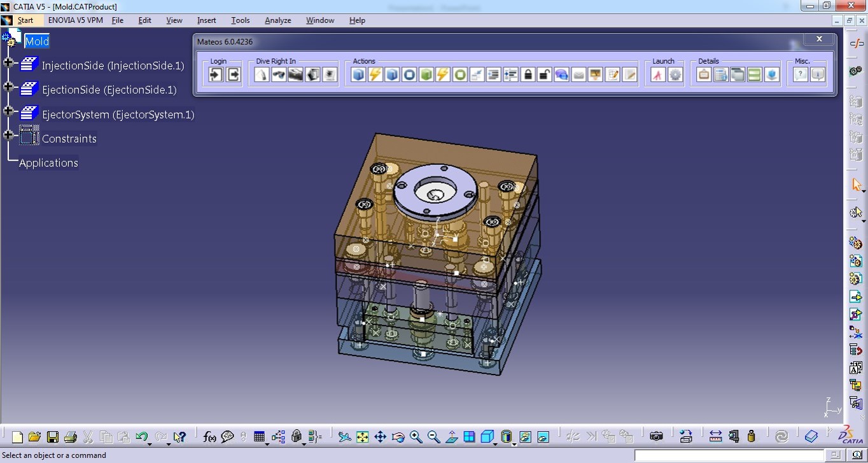Image resolution: width=868 pixels, height=463 pixels.
Task: Open the Insert menu
Action: (206, 20)
